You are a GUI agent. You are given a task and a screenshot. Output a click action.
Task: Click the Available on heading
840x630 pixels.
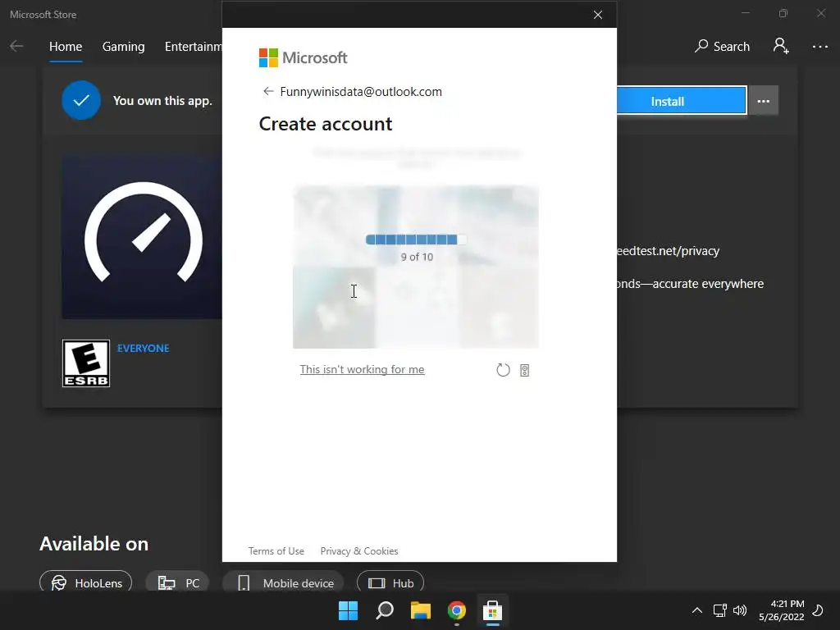click(94, 544)
